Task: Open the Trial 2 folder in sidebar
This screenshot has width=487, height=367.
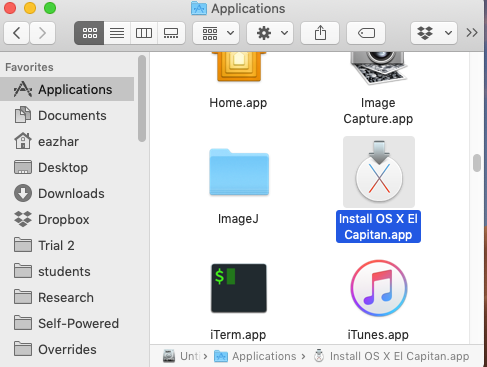Action: [67, 245]
